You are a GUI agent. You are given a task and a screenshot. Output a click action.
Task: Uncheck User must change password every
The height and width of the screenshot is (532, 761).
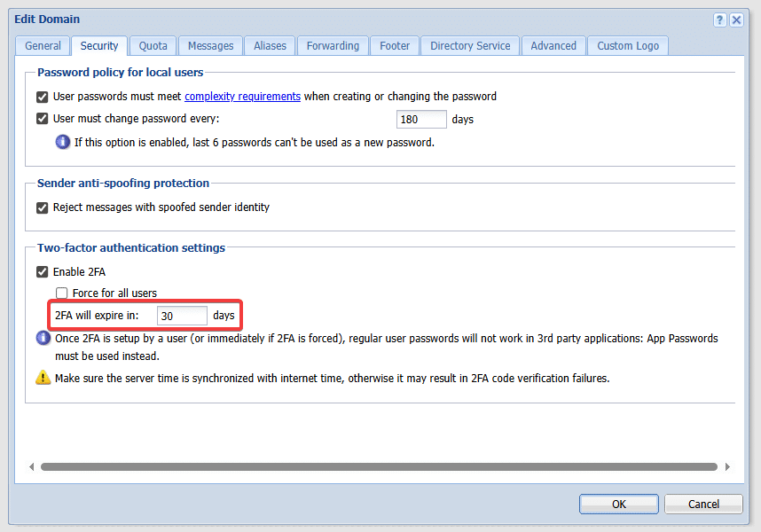[x=43, y=119]
